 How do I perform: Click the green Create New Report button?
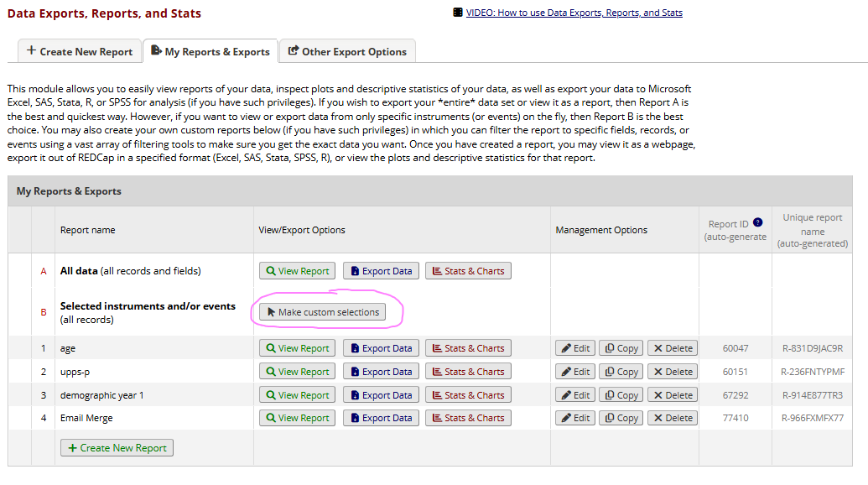click(x=117, y=448)
